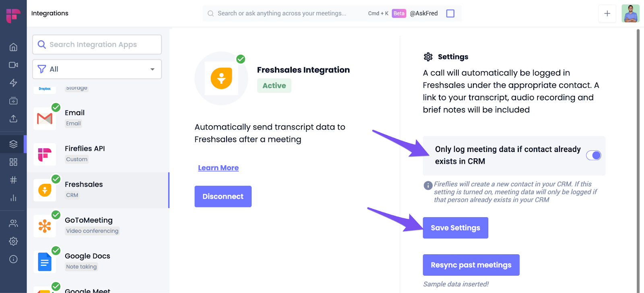
Task: Open the bar chart analytics icon
Action: 13,198
